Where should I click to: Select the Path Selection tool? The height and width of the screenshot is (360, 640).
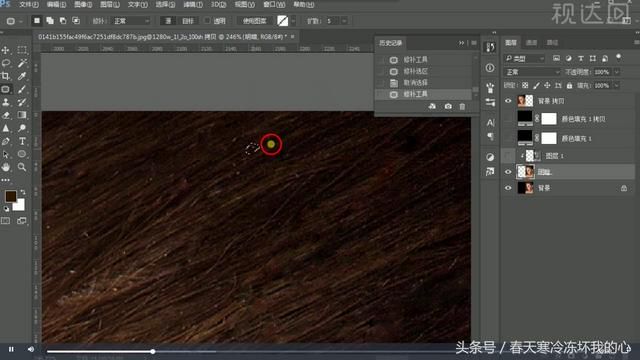6,154
